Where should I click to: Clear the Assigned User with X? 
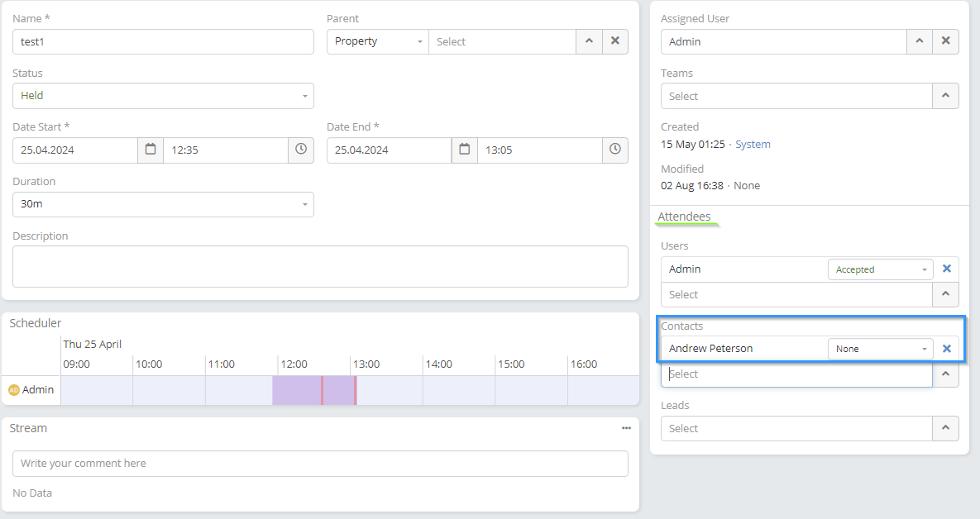click(945, 41)
